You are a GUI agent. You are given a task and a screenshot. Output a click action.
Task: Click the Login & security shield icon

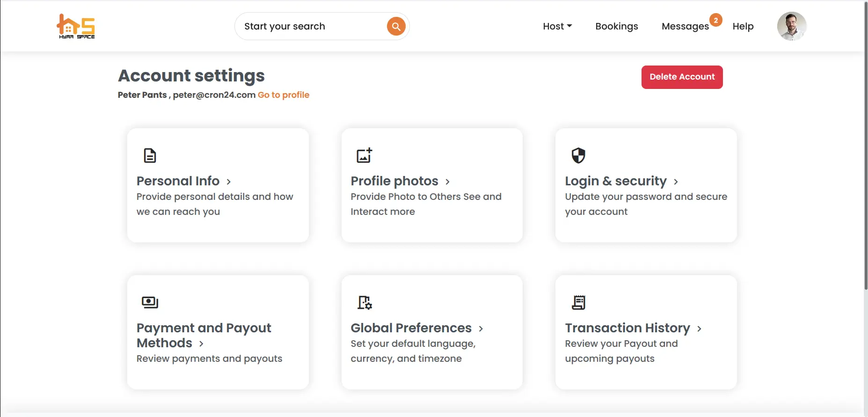point(578,156)
